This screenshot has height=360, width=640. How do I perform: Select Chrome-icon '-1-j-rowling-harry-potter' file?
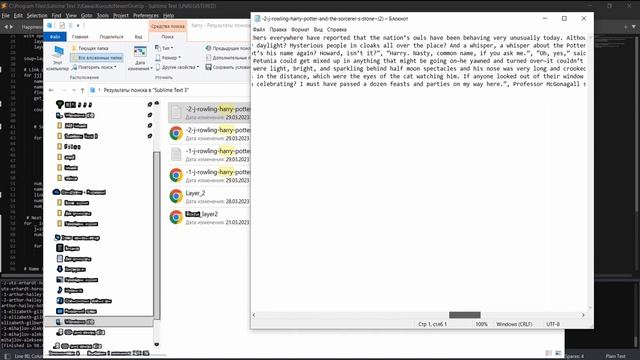click(176, 176)
